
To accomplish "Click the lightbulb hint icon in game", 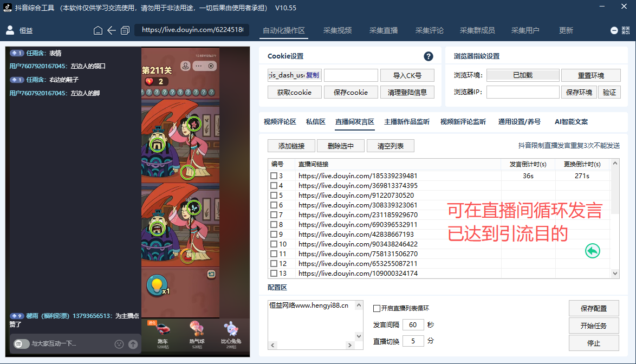I will click(157, 285).
